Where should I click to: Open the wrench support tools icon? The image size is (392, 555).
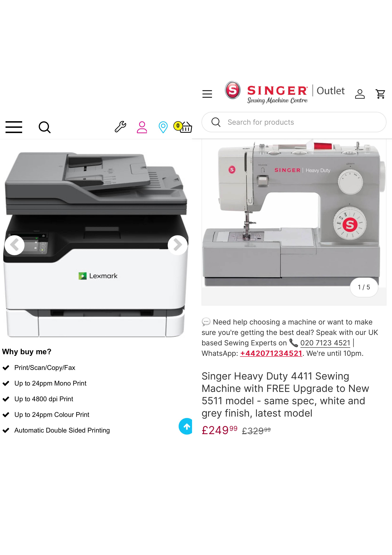click(120, 127)
